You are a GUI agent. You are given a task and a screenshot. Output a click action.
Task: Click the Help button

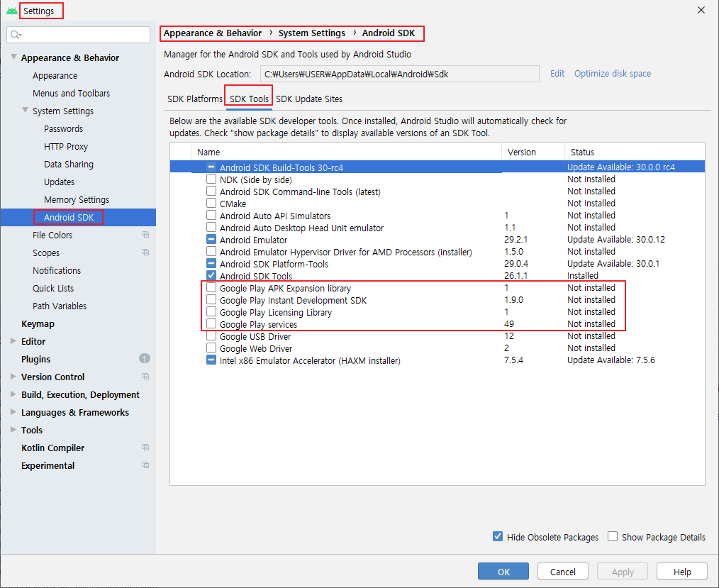682,572
